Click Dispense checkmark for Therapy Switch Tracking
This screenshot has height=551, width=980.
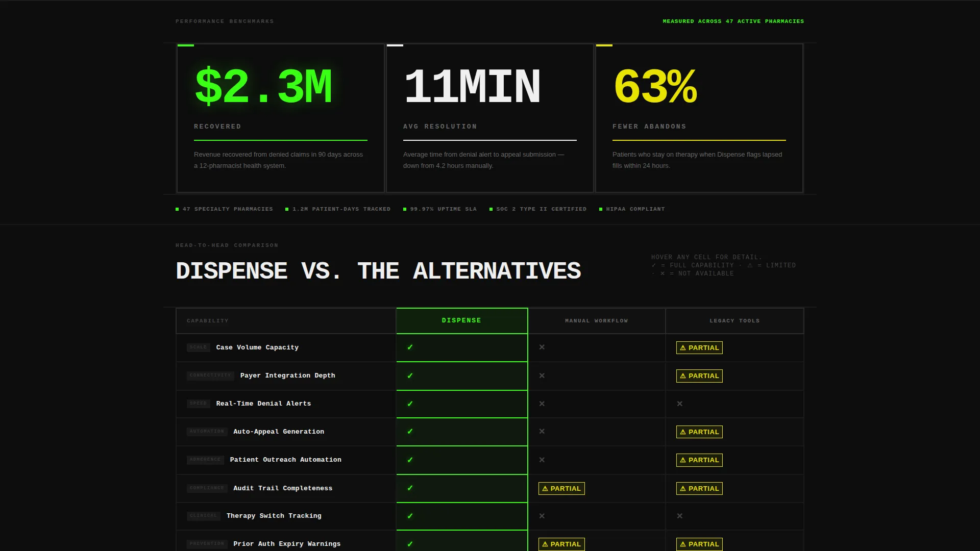click(x=410, y=516)
